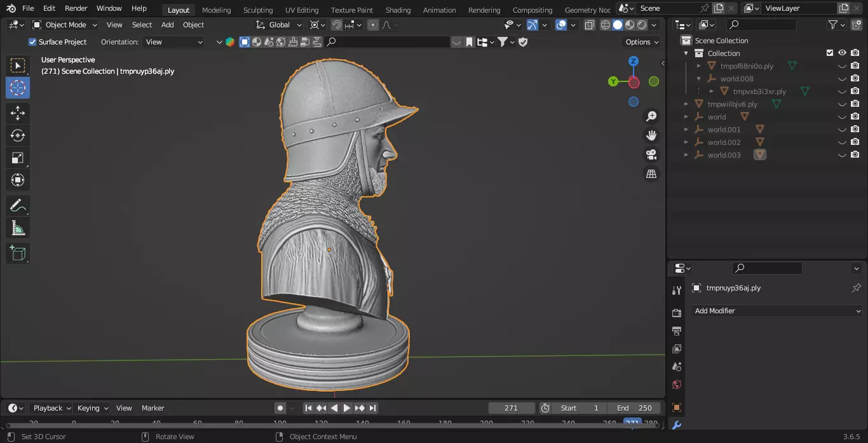The image size is (868, 443).
Task: Click the red X axis gizmo ball
Action: [x=634, y=82]
